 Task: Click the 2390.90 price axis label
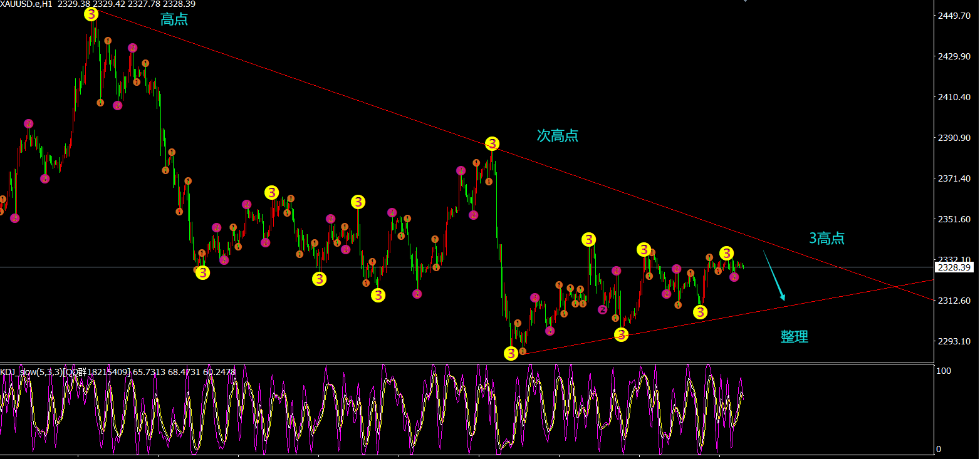coord(955,138)
